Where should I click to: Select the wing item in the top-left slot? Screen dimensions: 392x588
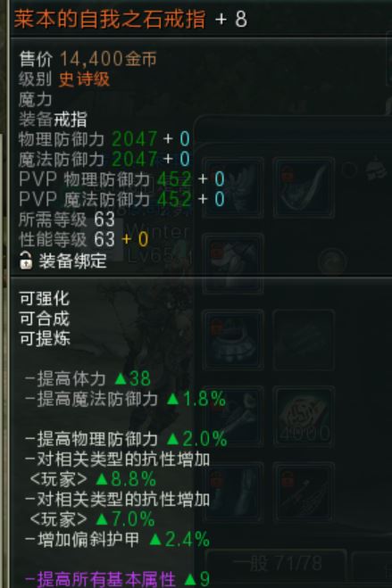point(233,187)
